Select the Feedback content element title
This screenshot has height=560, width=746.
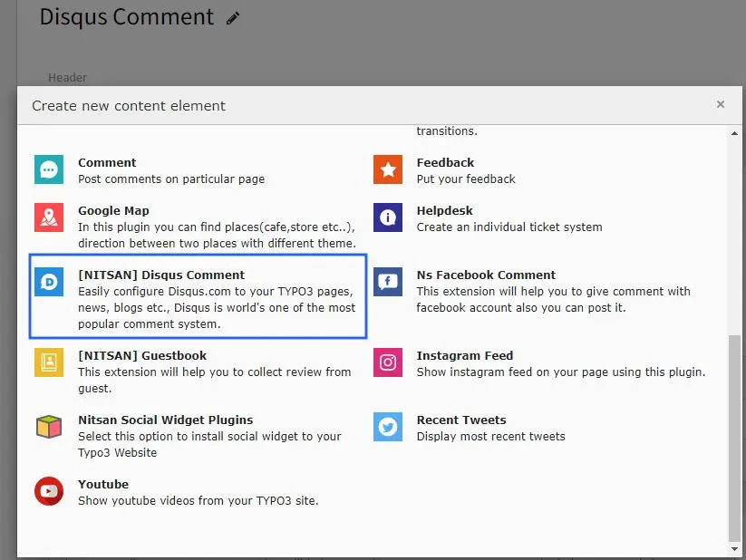point(445,163)
